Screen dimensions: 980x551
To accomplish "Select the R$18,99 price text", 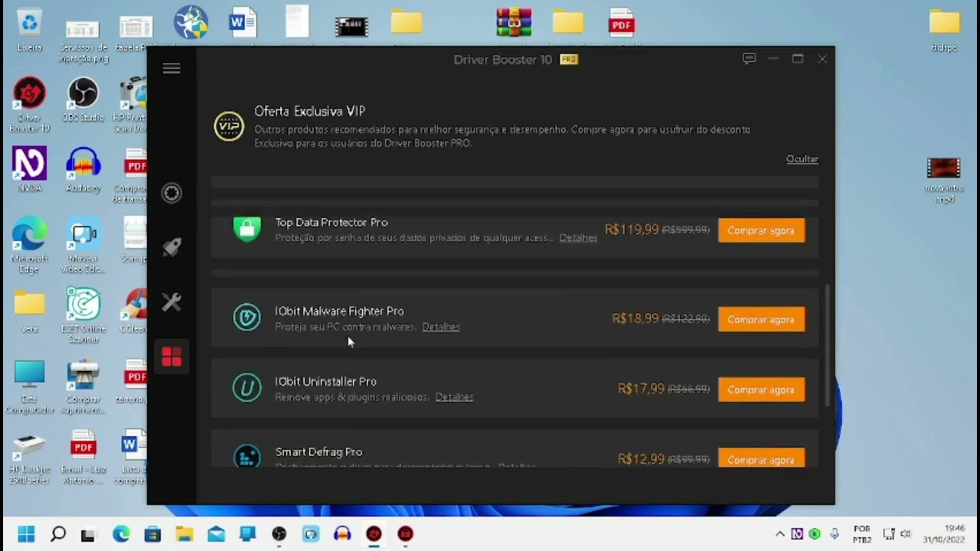I will coord(635,318).
